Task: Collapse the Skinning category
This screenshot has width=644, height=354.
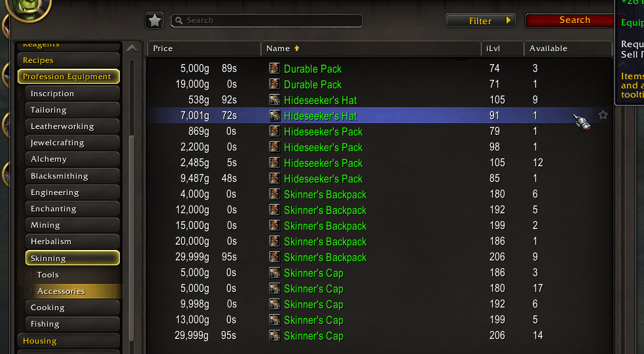Action: coord(72,258)
